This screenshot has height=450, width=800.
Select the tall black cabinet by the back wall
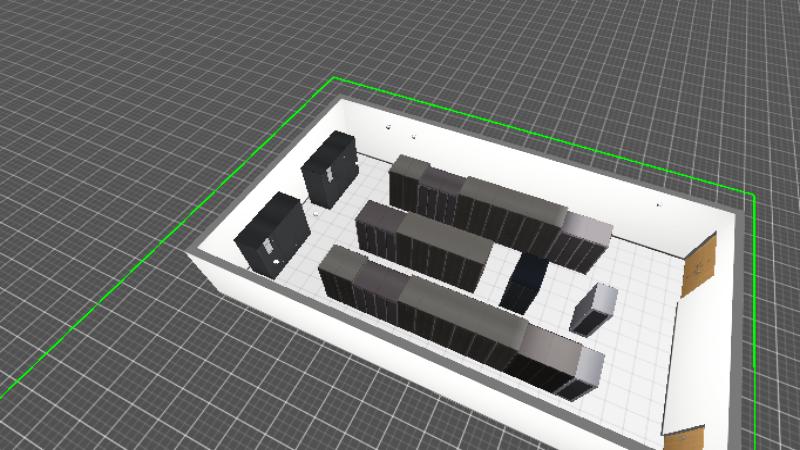tap(329, 167)
